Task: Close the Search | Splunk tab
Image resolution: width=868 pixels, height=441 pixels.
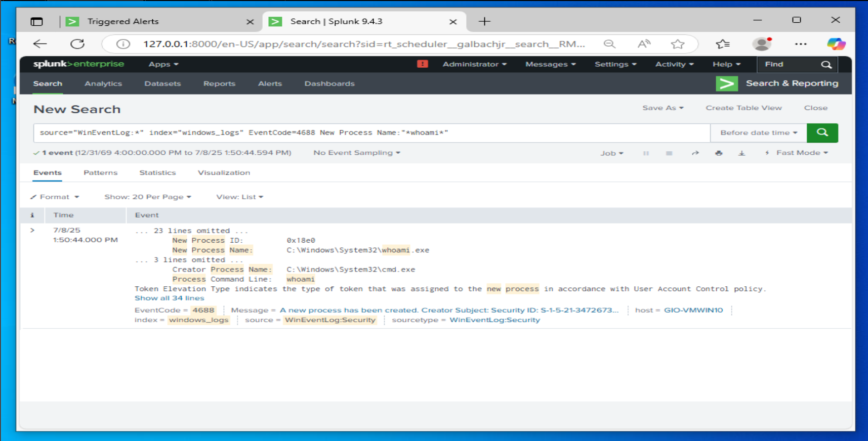Action: pos(453,22)
